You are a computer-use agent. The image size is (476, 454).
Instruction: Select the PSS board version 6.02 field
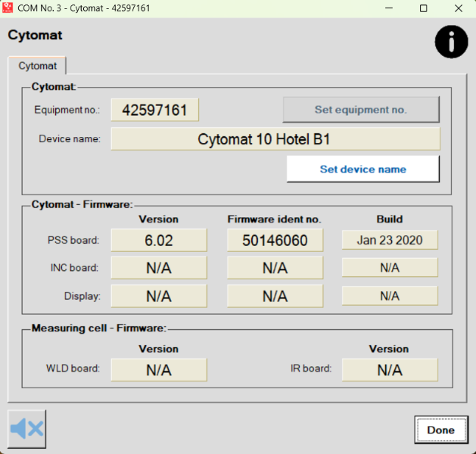pos(159,241)
